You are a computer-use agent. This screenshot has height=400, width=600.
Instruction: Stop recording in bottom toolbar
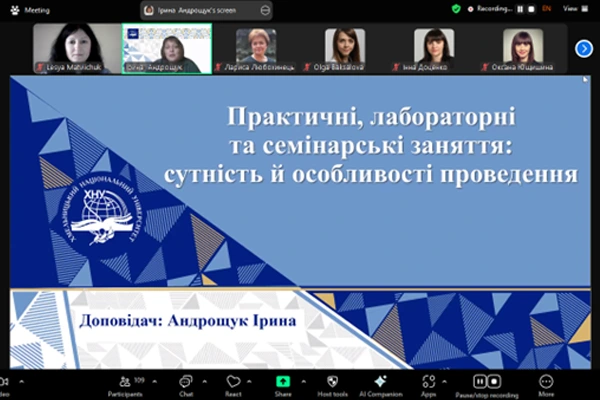point(494,382)
